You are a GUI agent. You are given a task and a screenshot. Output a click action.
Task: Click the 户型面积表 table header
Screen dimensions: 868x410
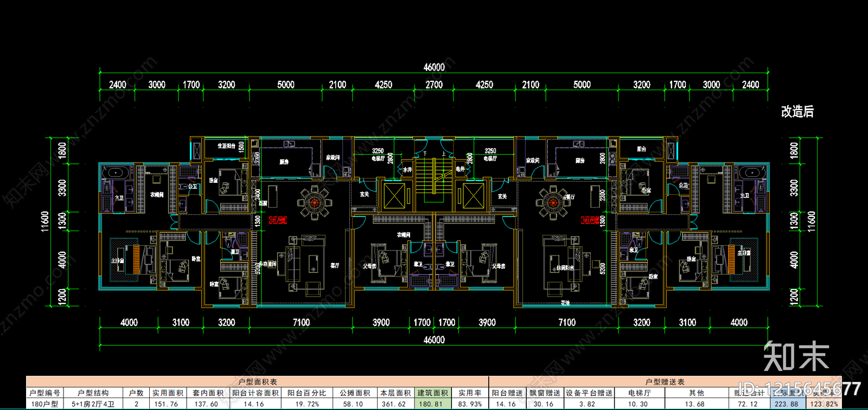(x=258, y=382)
